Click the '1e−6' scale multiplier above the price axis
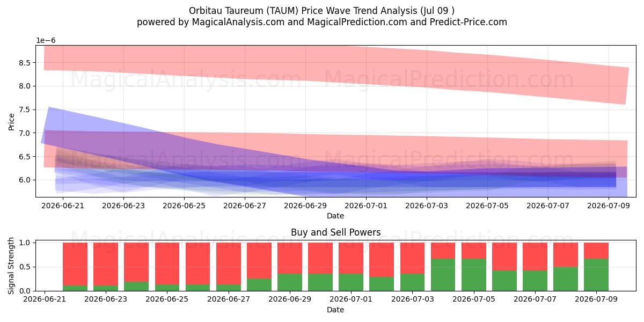Image resolution: width=644 pixels, height=322 pixels. (46, 41)
